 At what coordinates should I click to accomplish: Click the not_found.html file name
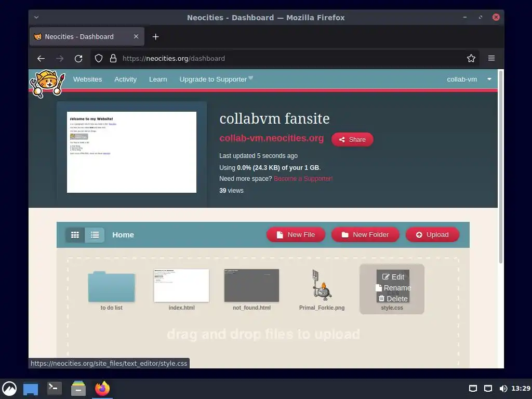252,308
